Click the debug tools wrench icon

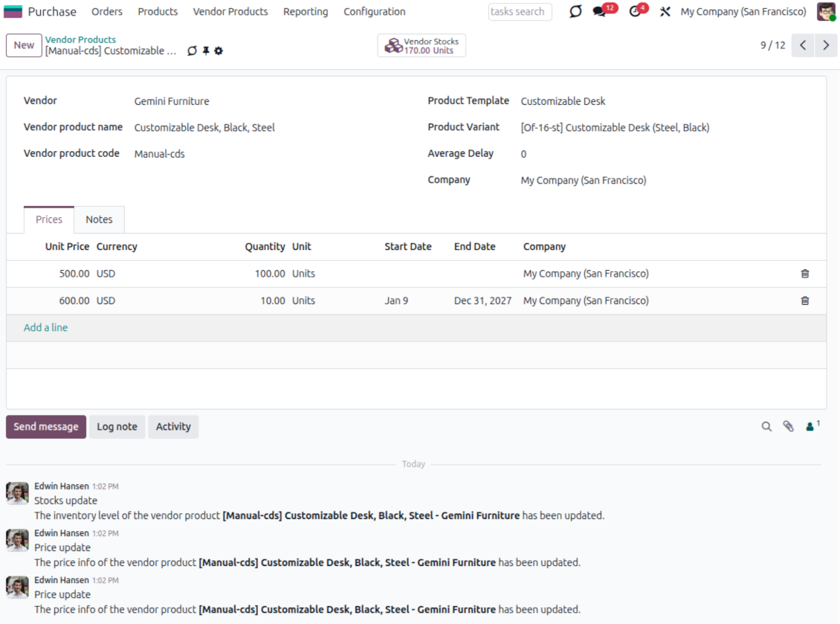pos(665,12)
